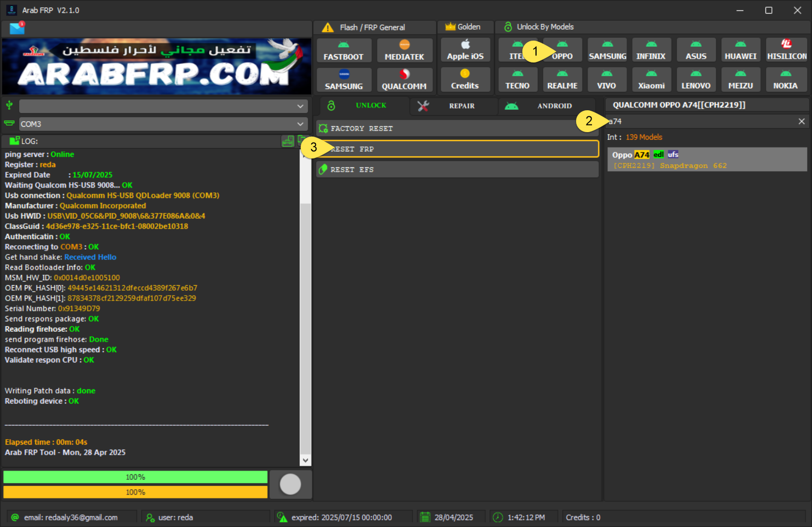The width and height of the screenshot is (812, 527).
Task: Choose the HISILICON brand model
Action: [x=786, y=50]
